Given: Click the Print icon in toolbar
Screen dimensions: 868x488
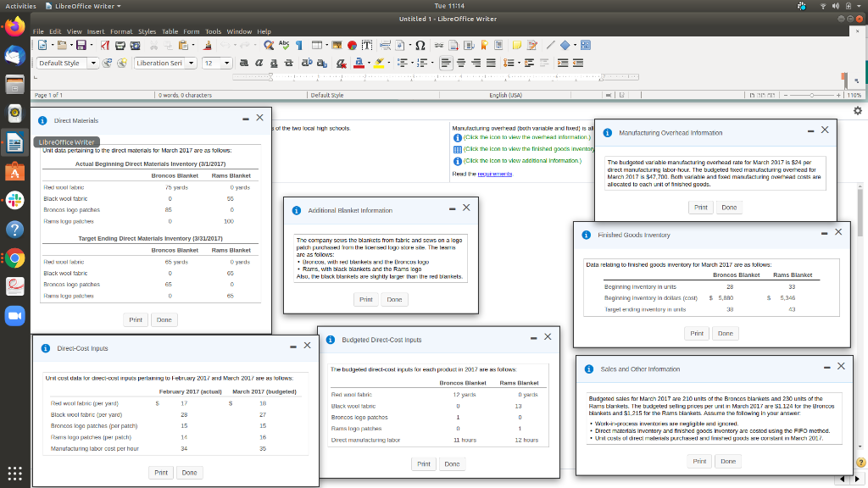Looking at the screenshot, I should coord(120,46).
